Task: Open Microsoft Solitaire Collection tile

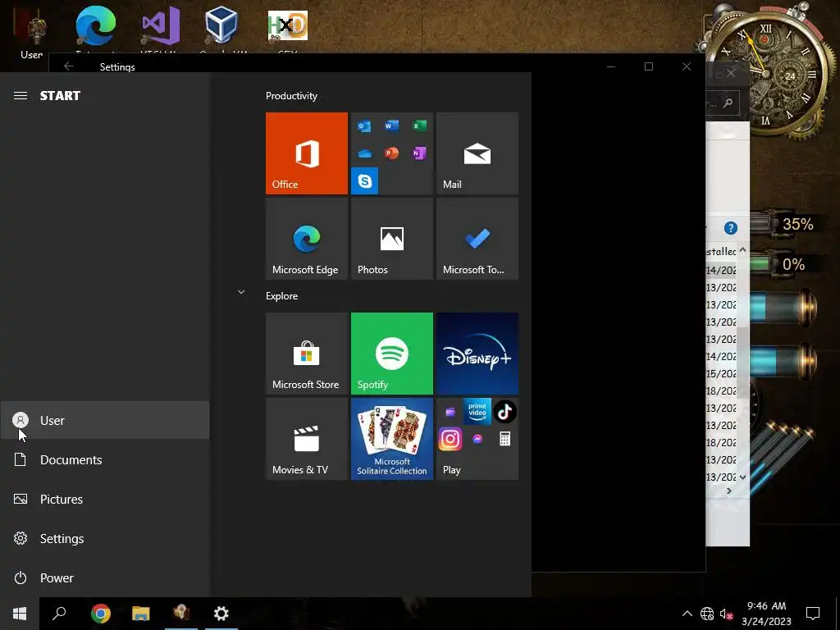Action: pos(391,439)
